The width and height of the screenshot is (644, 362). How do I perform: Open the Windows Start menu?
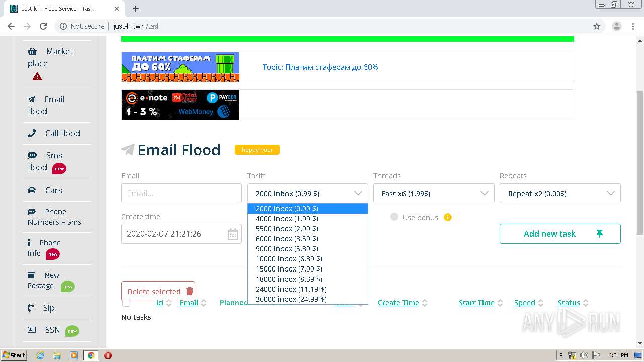click(x=14, y=355)
